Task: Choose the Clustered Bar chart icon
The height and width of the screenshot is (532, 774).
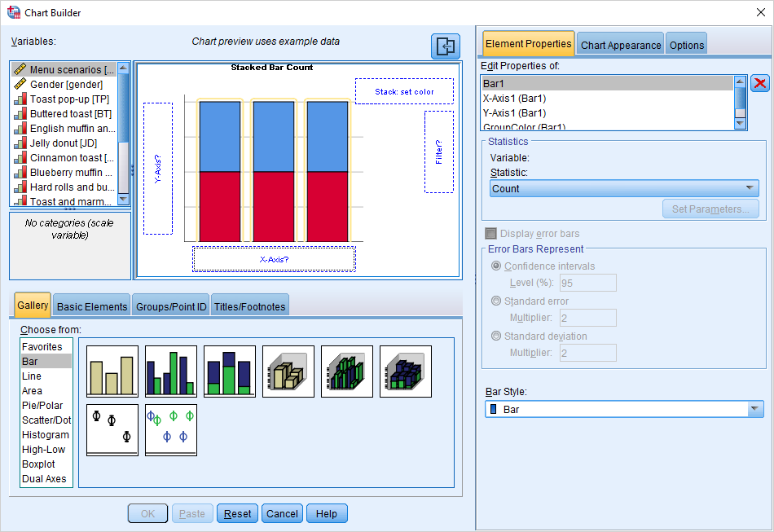Action: (x=171, y=372)
